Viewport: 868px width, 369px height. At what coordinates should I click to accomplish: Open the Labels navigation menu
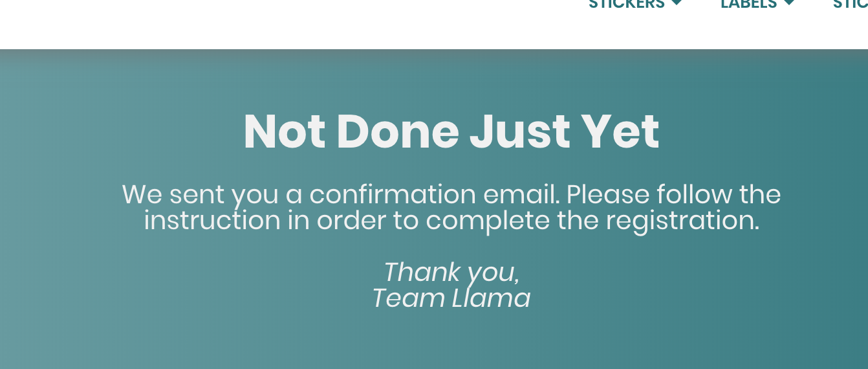coord(748,4)
